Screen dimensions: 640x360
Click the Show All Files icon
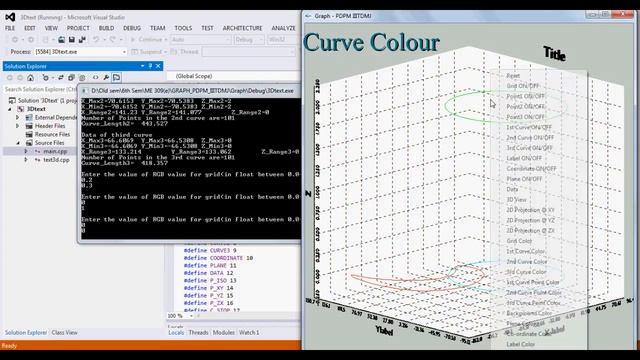(x=82, y=78)
